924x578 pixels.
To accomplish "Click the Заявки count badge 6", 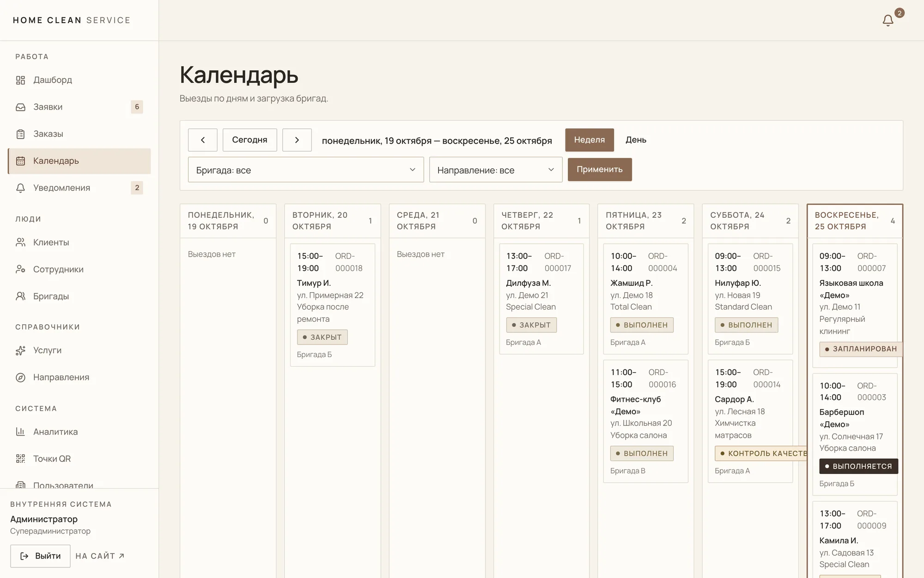I will (x=137, y=107).
